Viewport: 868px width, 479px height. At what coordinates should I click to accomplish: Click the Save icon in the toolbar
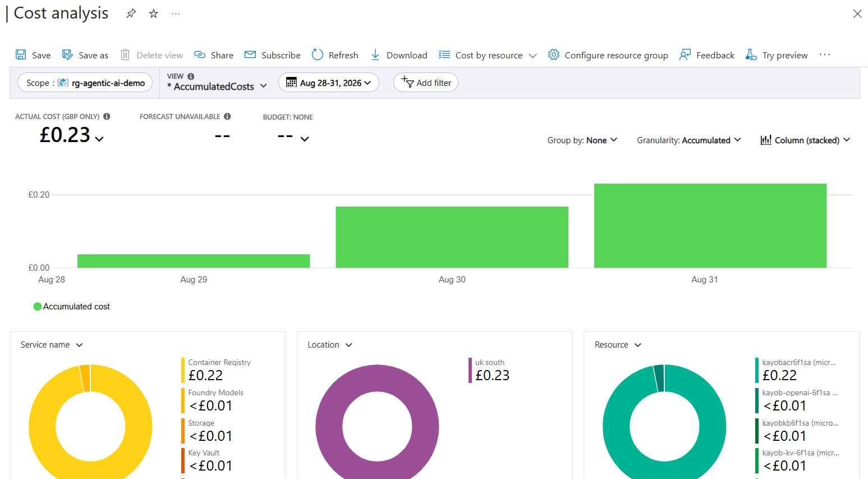(21, 54)
